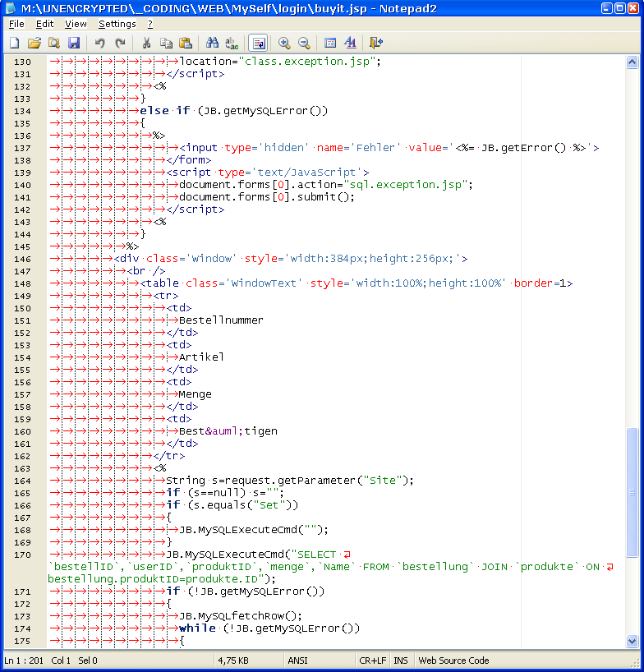Click the Copy icon in the toolbar
The height and width of the screenshot is (672, 644).
[x=166, y=43]
